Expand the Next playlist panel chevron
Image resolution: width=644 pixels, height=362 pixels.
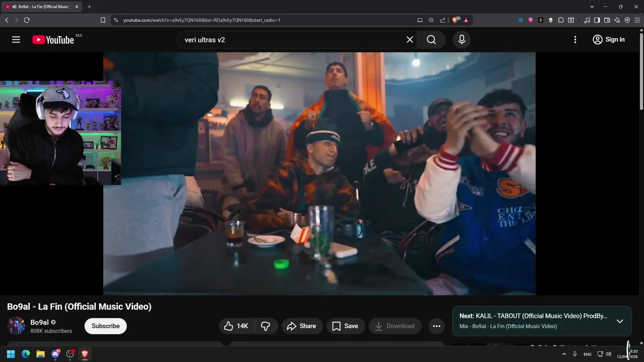point(620,321)
